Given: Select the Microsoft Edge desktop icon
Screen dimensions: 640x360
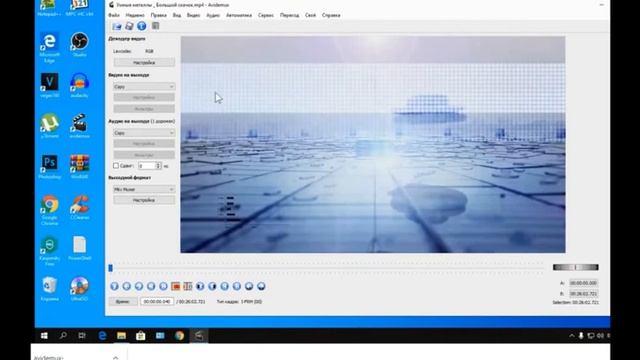Looking at the screenshot, I should click(x=49, y=48).
